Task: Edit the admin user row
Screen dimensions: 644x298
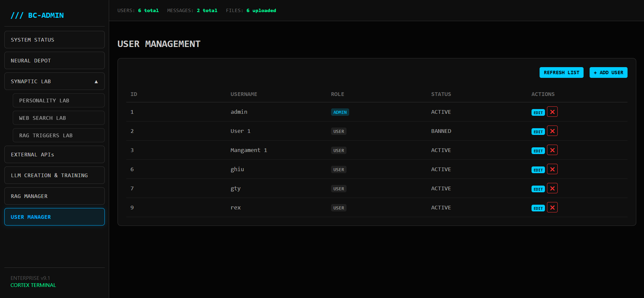Action: [538, 112]
